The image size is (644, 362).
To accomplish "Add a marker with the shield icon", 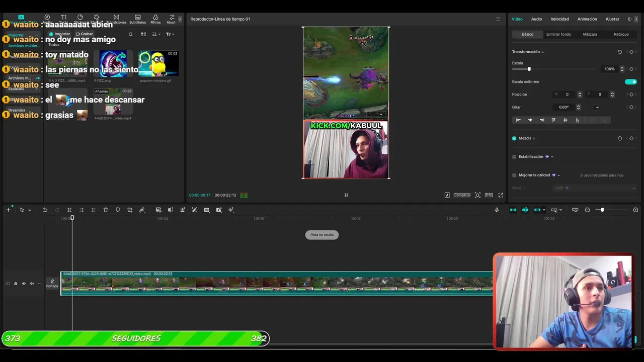I will click(x=118, y=210).
